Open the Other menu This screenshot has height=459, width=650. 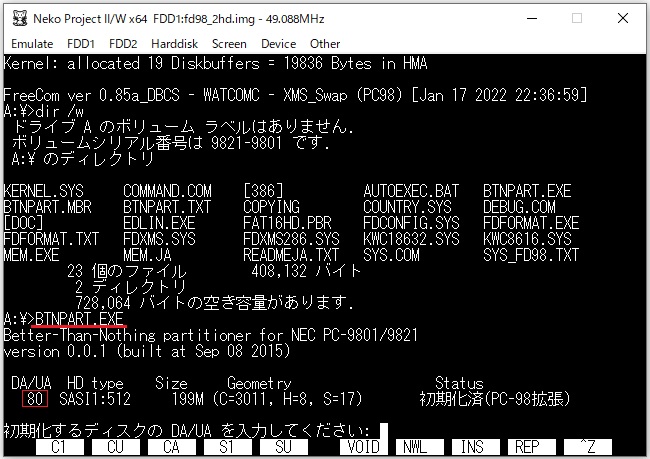(325, 44)
